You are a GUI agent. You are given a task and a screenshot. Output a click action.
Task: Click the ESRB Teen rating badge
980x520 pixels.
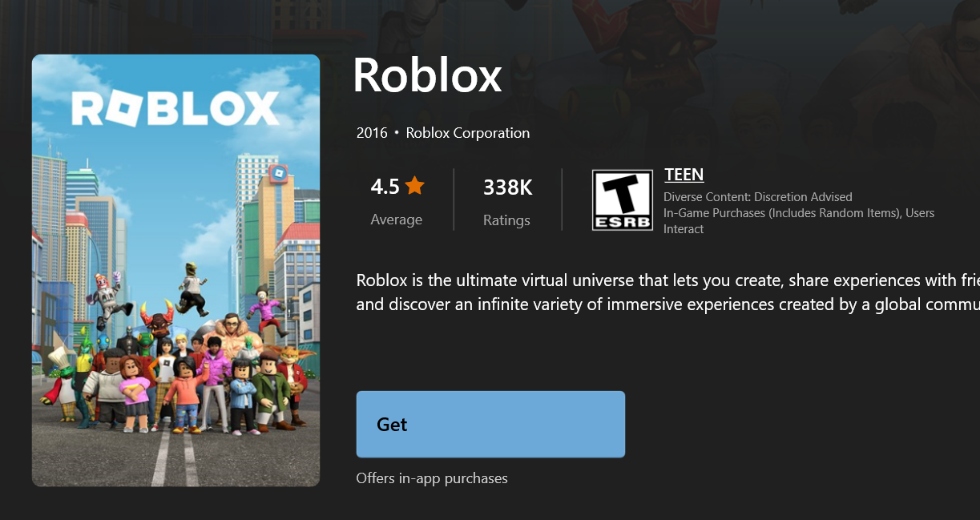coord(623,199)
